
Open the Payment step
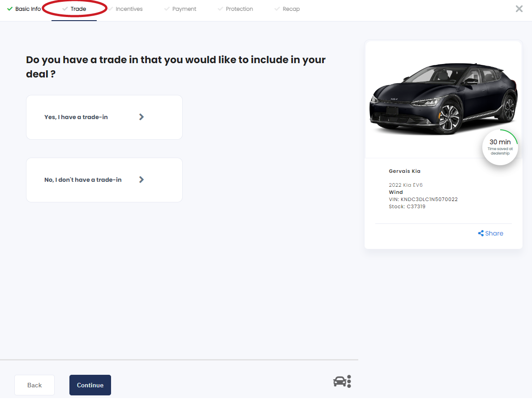point(180,9)
